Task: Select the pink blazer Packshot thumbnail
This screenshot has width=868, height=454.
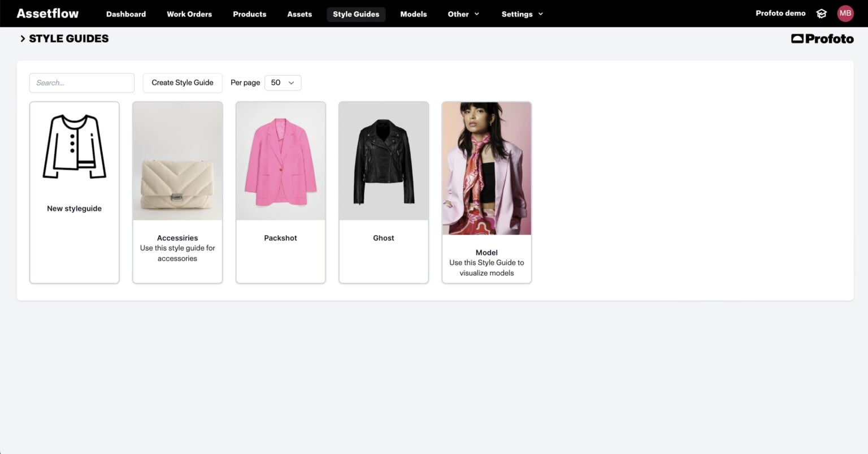Action: 280,162
